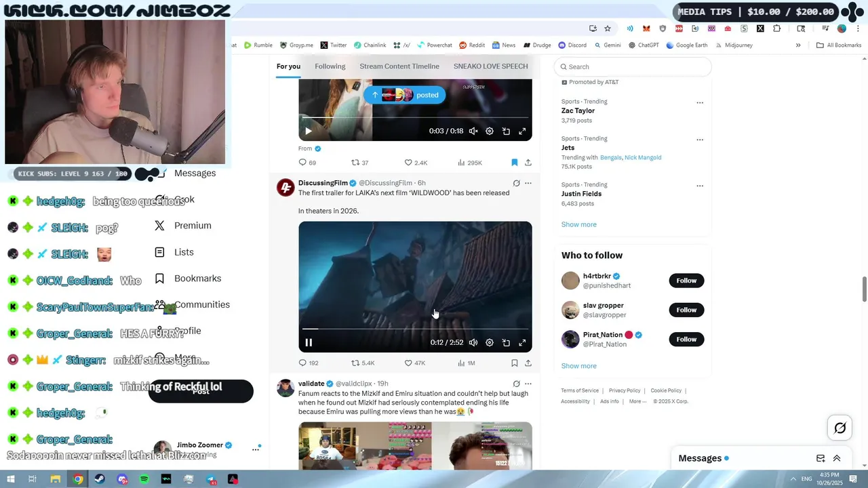Open Bookmarks in X sidebar
The height and width of the screenshot is (488, 868).
(188, 279)
